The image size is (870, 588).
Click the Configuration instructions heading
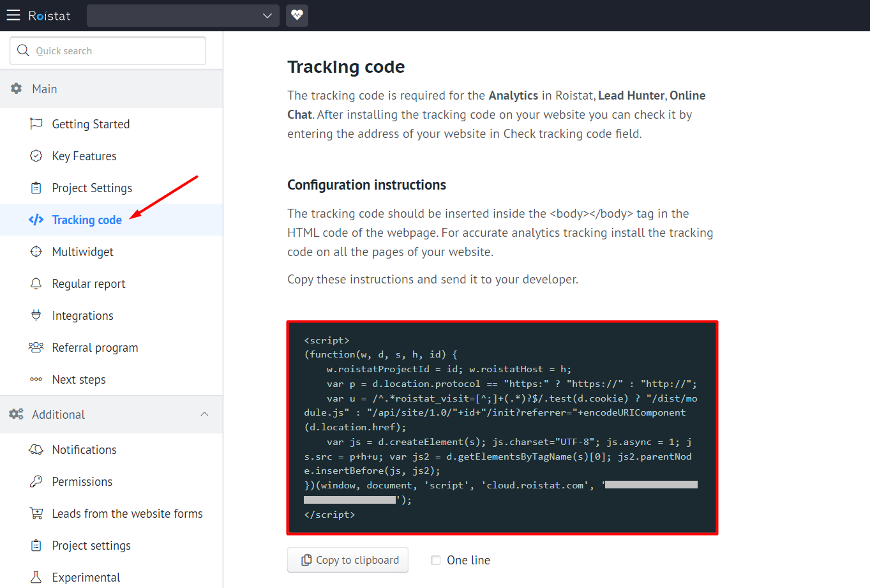(366, 185)
